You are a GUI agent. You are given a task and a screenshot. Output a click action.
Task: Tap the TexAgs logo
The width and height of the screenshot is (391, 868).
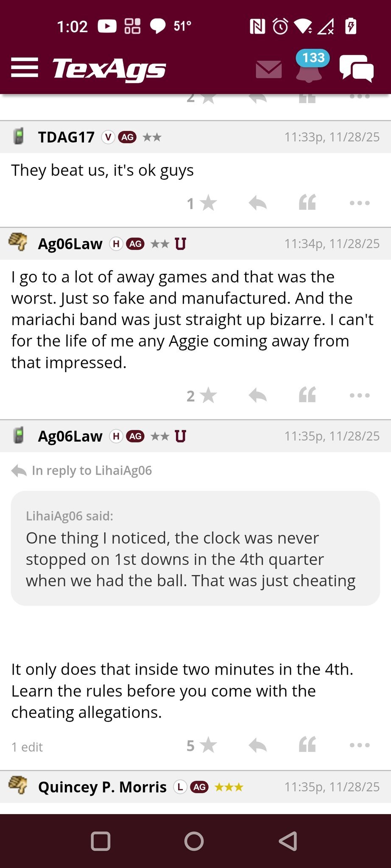click(109, 69)
